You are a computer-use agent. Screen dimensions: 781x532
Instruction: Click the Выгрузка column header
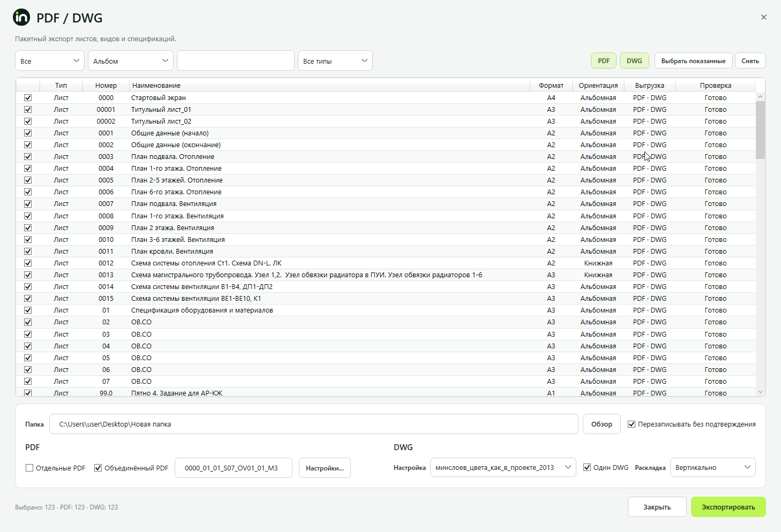[x=649, y=85]
